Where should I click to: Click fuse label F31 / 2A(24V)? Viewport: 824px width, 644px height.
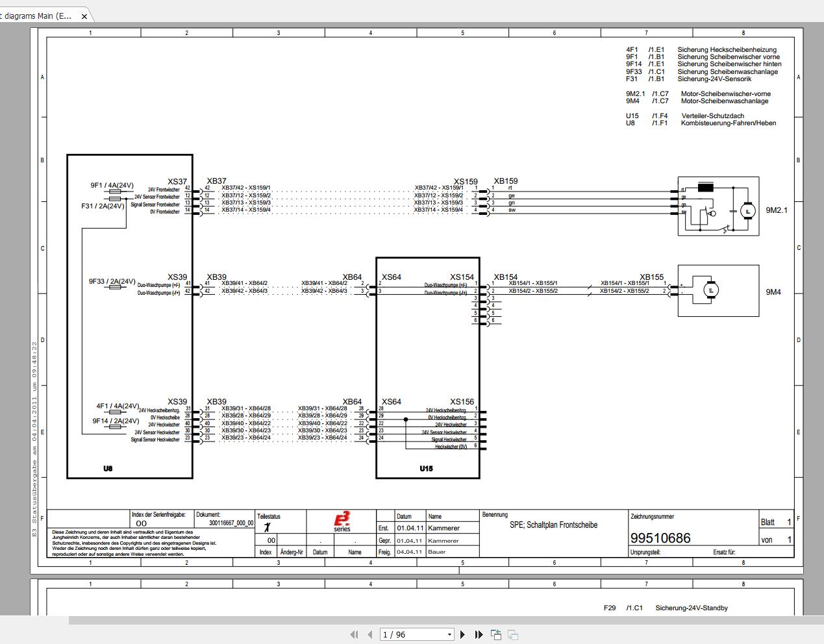pyautogui.click(x=103, y=206)
